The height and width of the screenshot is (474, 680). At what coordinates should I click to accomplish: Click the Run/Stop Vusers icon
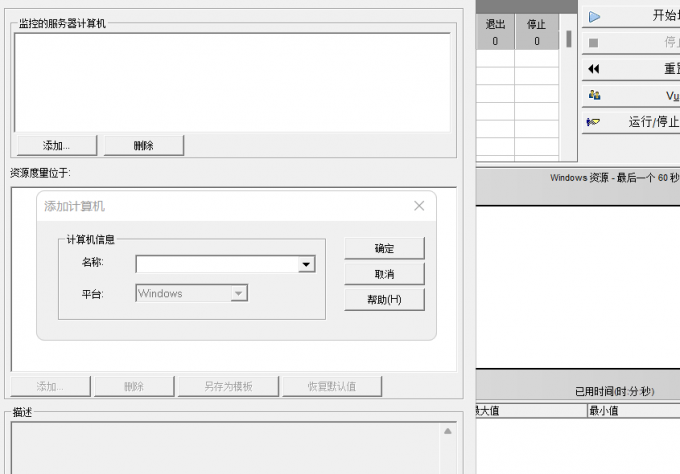(x=593, y=122)
